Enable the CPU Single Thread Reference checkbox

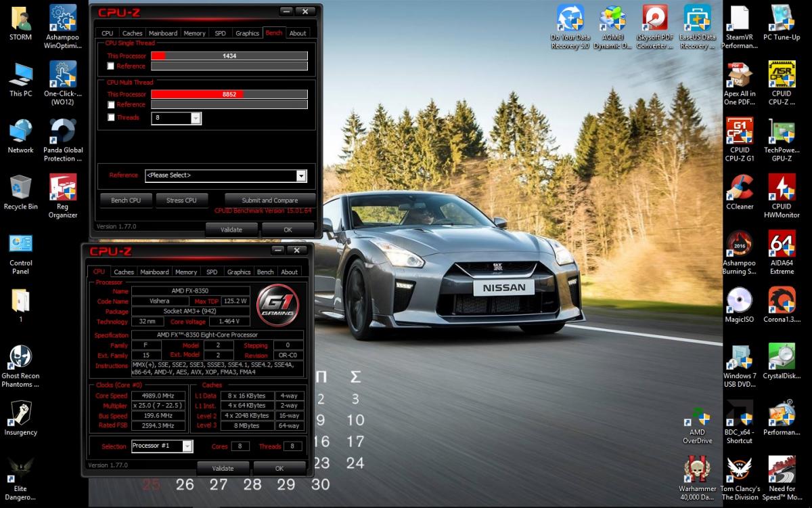[111, 66]
